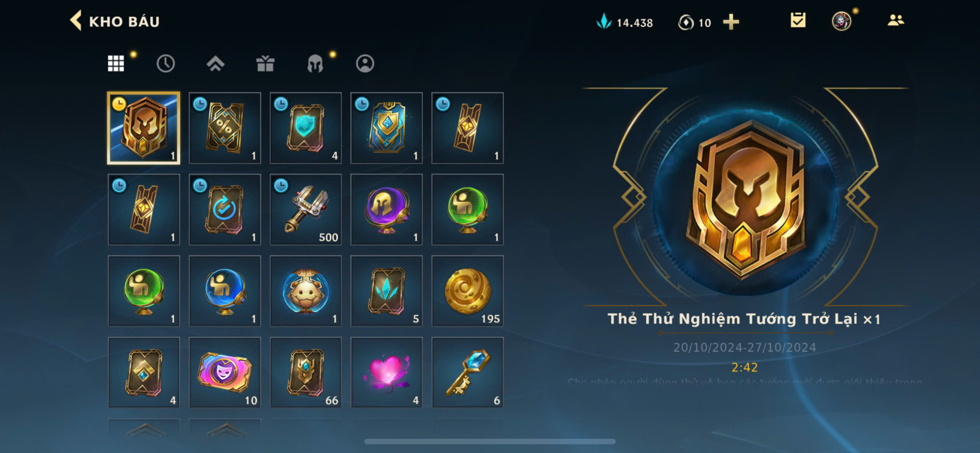
Task: Tap the blue mote balance 14.438
Action: (x=624, y=22)
